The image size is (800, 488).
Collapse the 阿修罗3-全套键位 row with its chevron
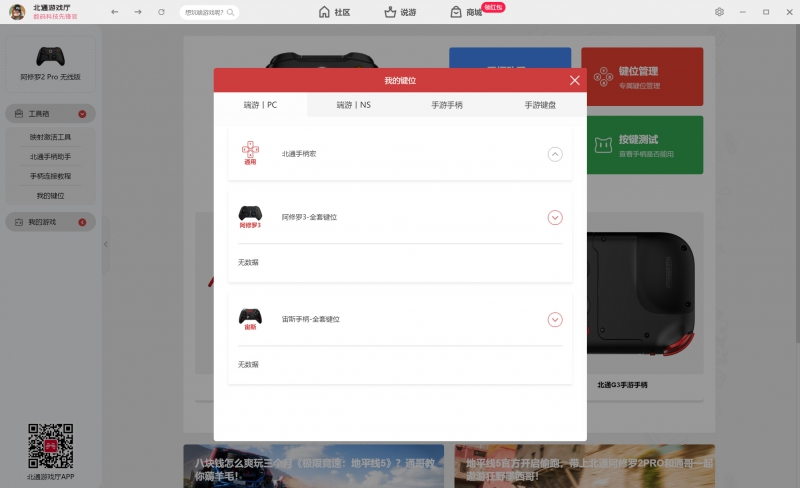(x=555, y=217)
